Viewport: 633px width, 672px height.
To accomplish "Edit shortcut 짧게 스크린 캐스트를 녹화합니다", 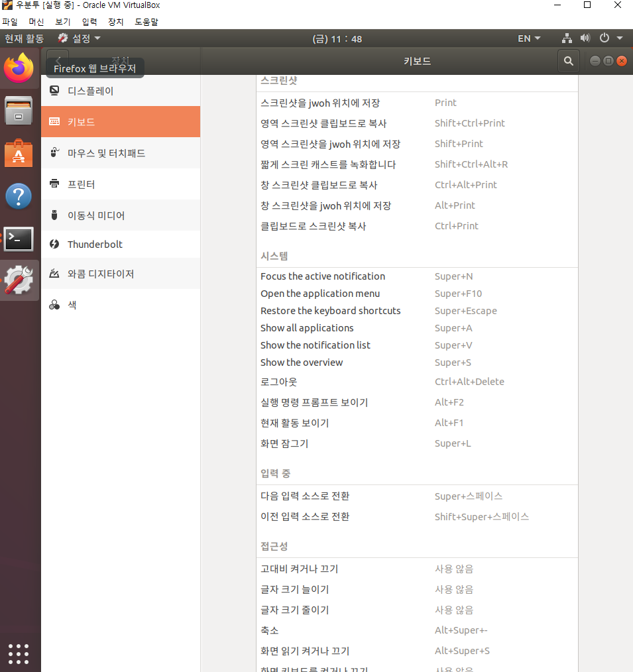I will [x=417, y=164].
